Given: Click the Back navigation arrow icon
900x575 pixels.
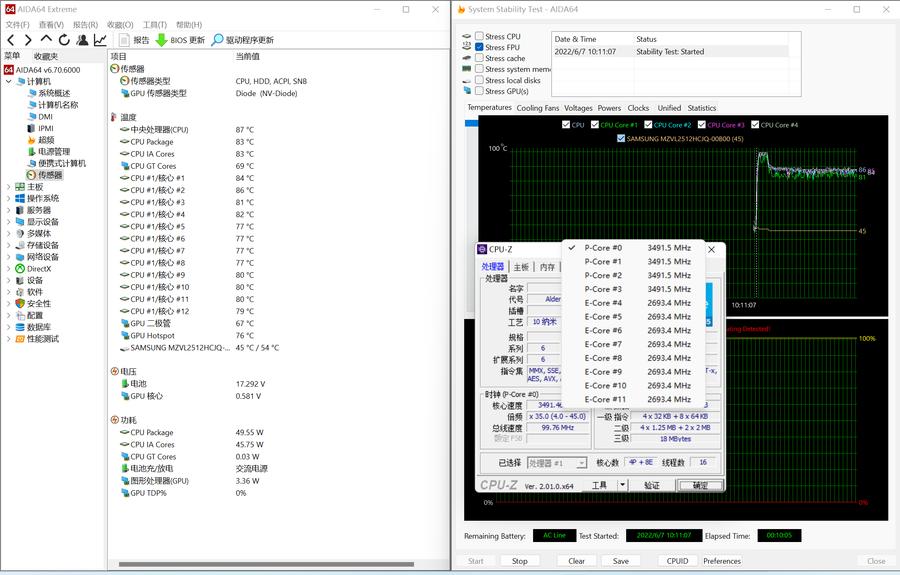Looking at the screenshot, I should pyautogui.click(x=11, y=40).
